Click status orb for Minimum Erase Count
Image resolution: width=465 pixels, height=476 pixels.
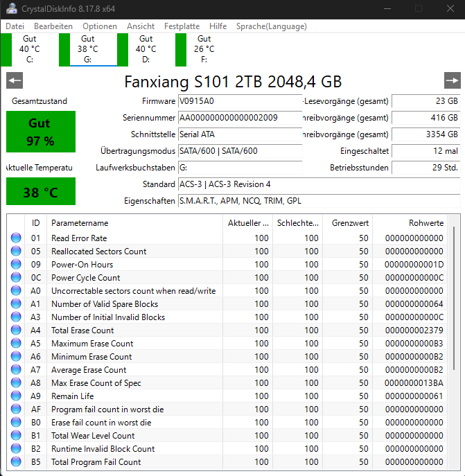click(16, 356)
